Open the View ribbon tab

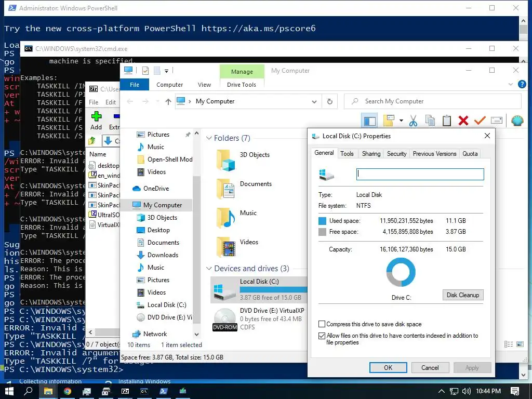tap(204, 85)
